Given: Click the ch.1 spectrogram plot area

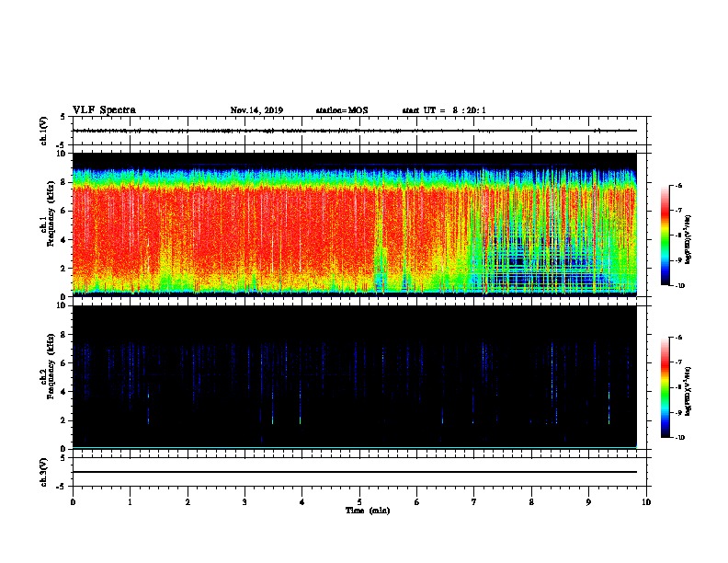Looking at the screenshot, I should point(355,224).
